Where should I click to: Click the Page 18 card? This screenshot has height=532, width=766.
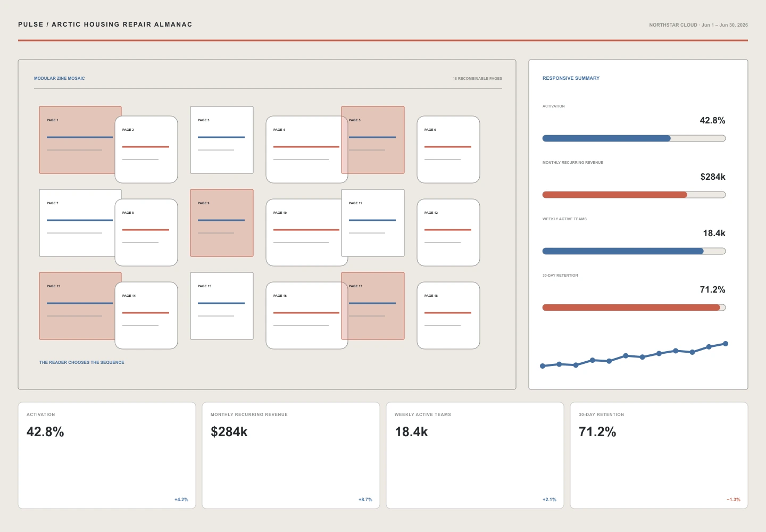[448, 315]
